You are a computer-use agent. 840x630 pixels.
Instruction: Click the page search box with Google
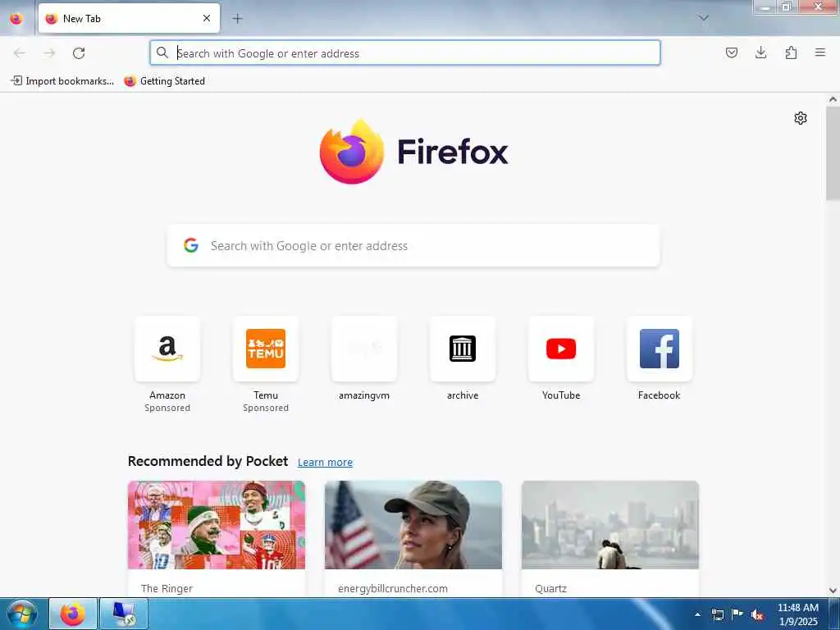coord(413,245)
